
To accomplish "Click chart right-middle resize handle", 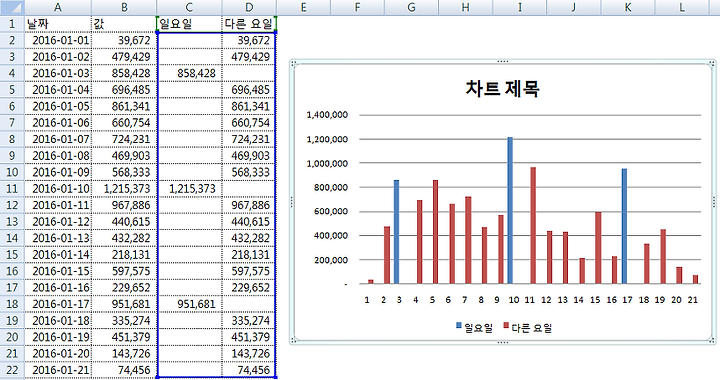I will (714, 201).
